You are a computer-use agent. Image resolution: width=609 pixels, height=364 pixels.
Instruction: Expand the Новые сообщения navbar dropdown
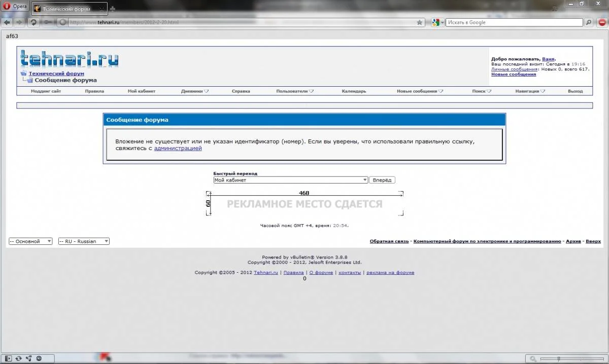click(420, 91)
